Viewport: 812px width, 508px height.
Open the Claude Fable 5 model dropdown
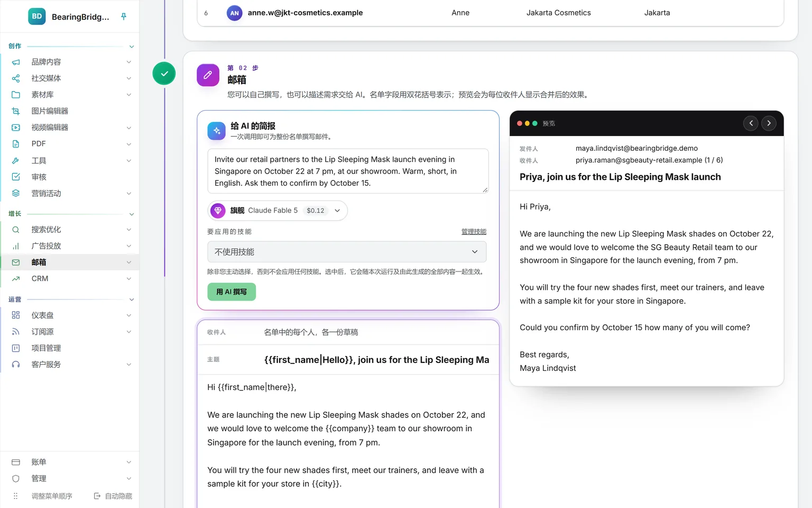278,211
